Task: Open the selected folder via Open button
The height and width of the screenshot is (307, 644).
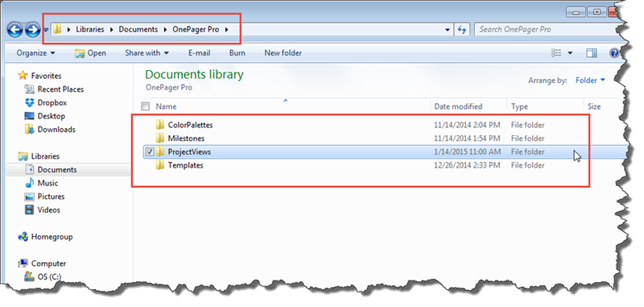Action: click(90, 53)
